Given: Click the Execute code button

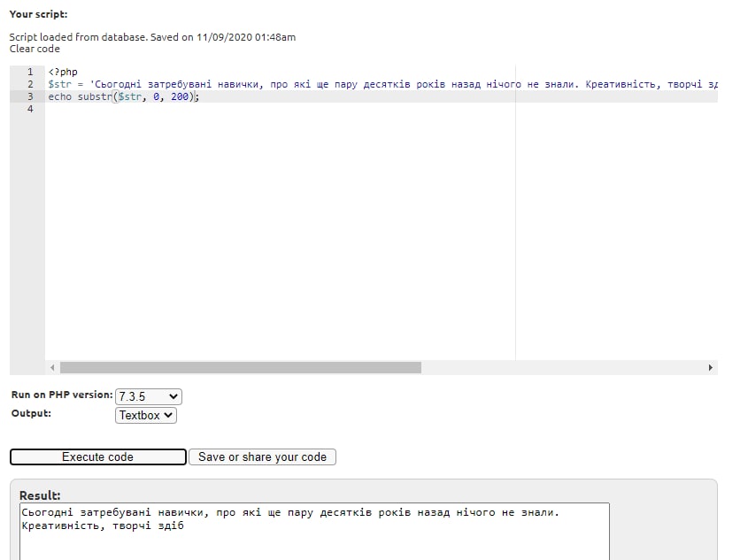Looking at the screenshot, I should (x=97, y=456).
